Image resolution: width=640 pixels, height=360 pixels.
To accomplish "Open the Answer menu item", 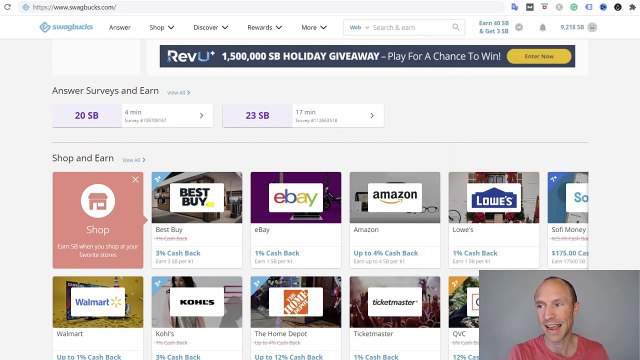I will tap(120, 27).
